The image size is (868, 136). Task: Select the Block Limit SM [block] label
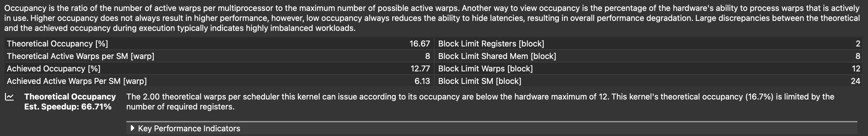(479, 81)
